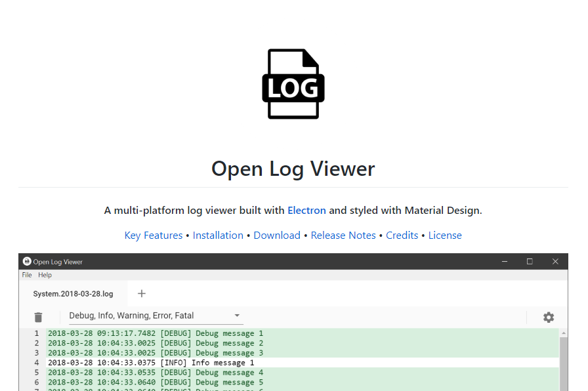Open the Help menu

(x=45, y=275)
